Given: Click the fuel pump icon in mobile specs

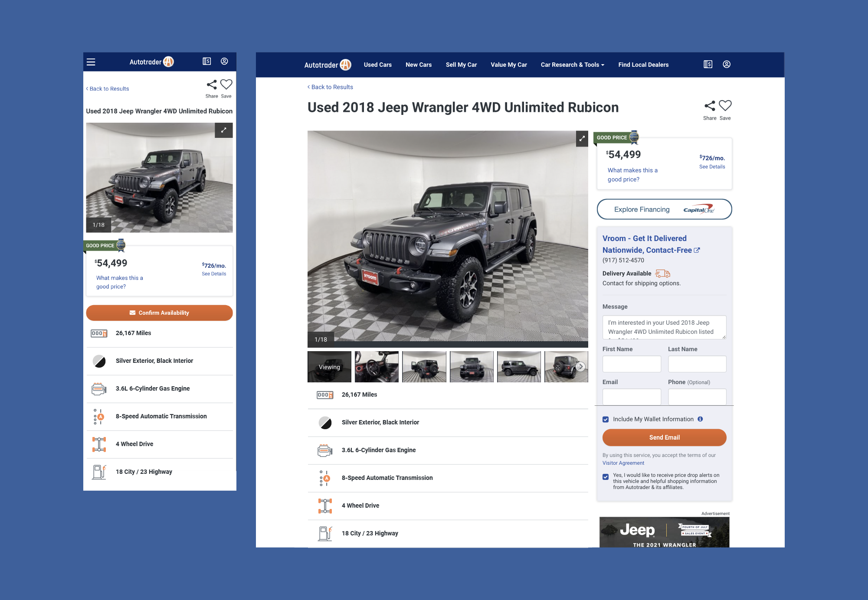Looking at the screenshot, I should [99, 472].
